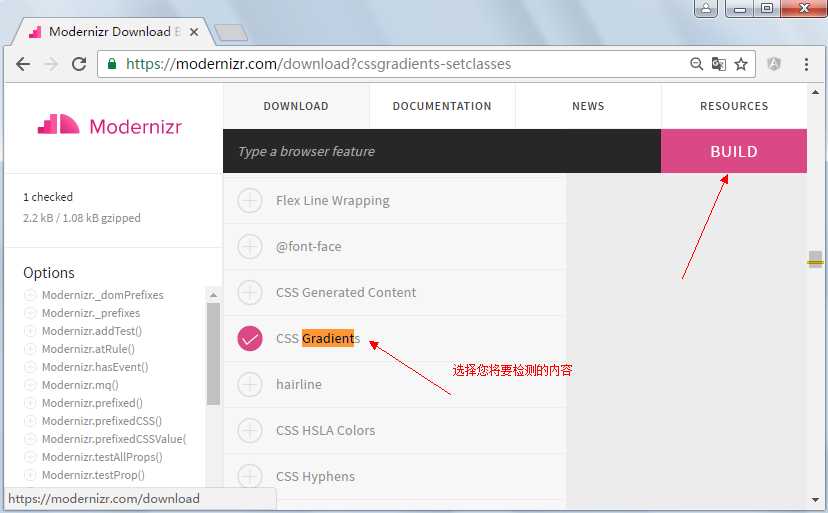
Task: Reload the page with refresh icon
Action: [x=79, y=64]
